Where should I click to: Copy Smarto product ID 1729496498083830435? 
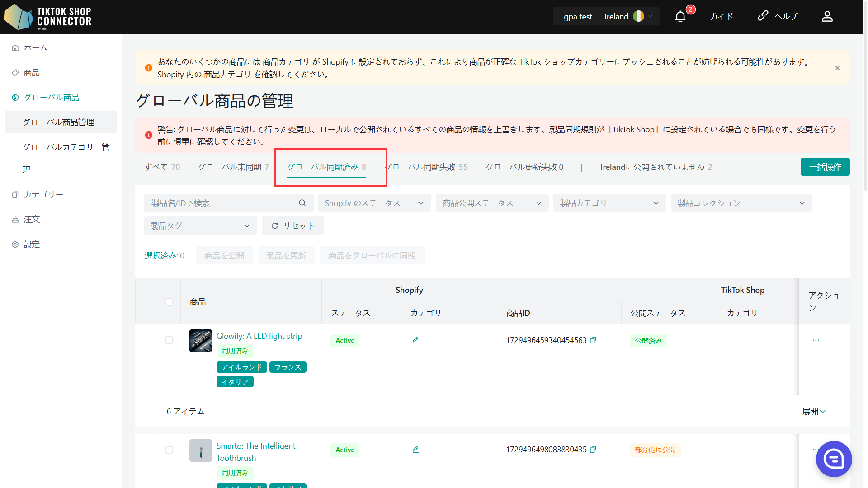click(593, 450)
